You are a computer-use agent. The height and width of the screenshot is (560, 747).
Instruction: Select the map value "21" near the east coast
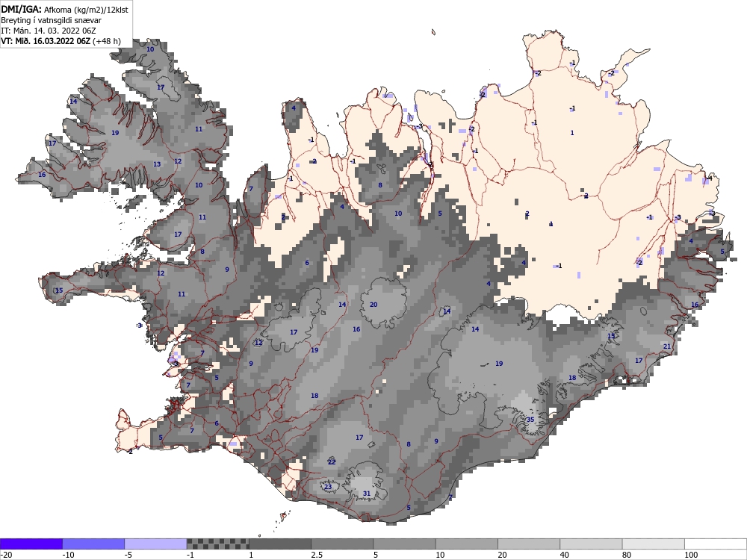pos(667,346)
